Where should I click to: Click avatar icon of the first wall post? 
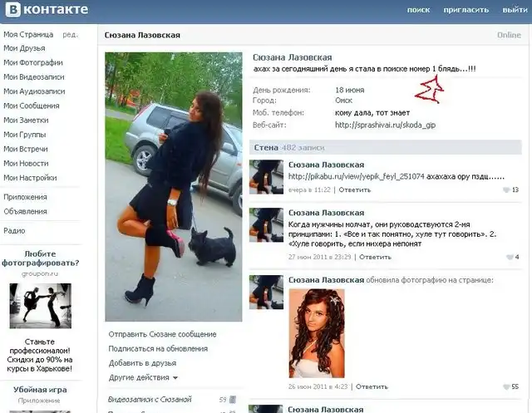266,177
